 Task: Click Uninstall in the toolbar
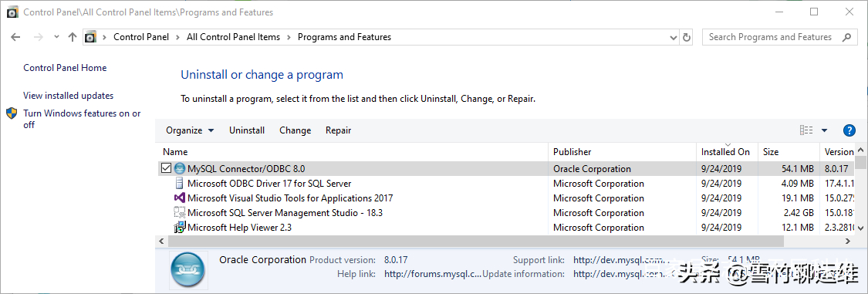247,130
